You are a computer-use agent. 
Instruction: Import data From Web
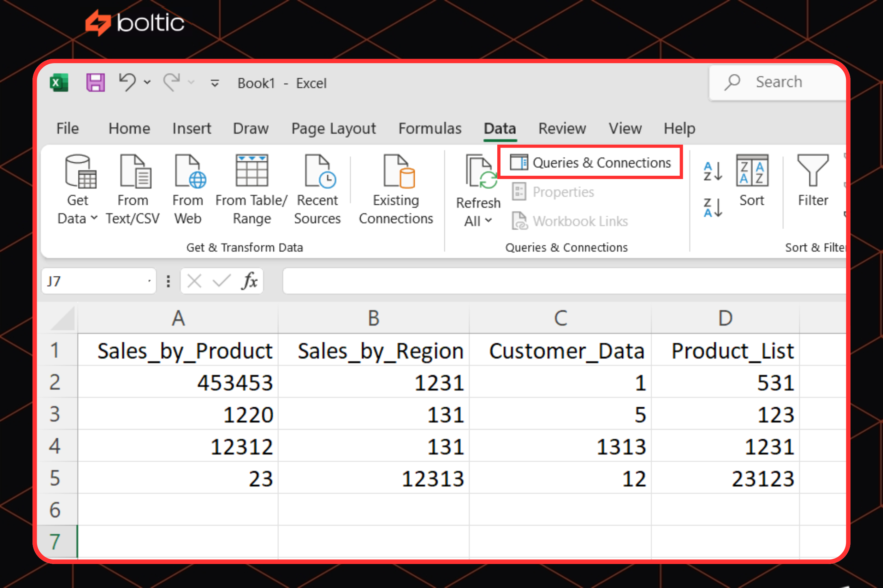(188, 190)
